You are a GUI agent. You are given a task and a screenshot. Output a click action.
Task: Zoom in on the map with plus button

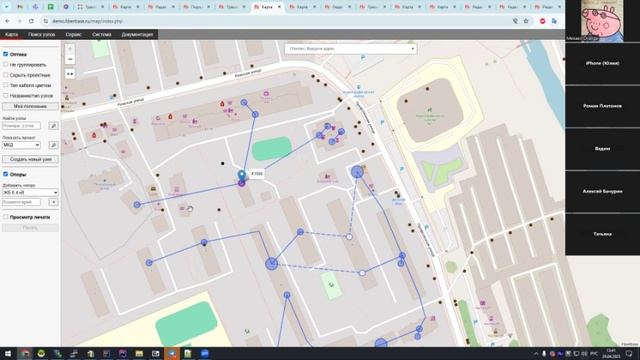pyautogui.click(x=70, y=49)
